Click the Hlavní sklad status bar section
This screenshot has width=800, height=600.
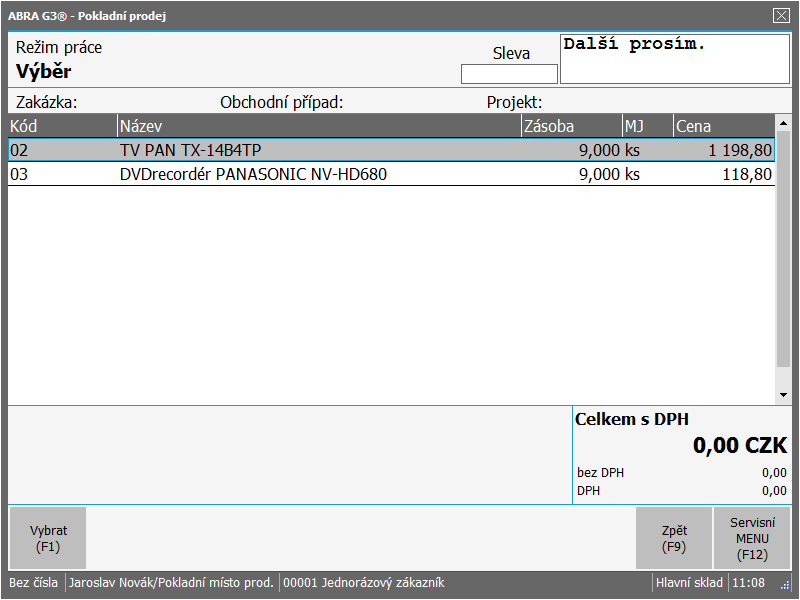(690, 583)
